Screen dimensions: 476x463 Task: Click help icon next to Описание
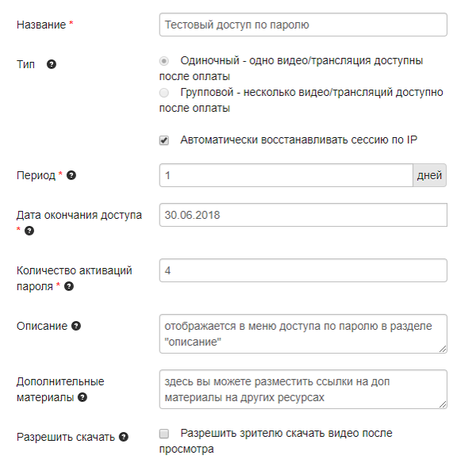pos(75,326)
